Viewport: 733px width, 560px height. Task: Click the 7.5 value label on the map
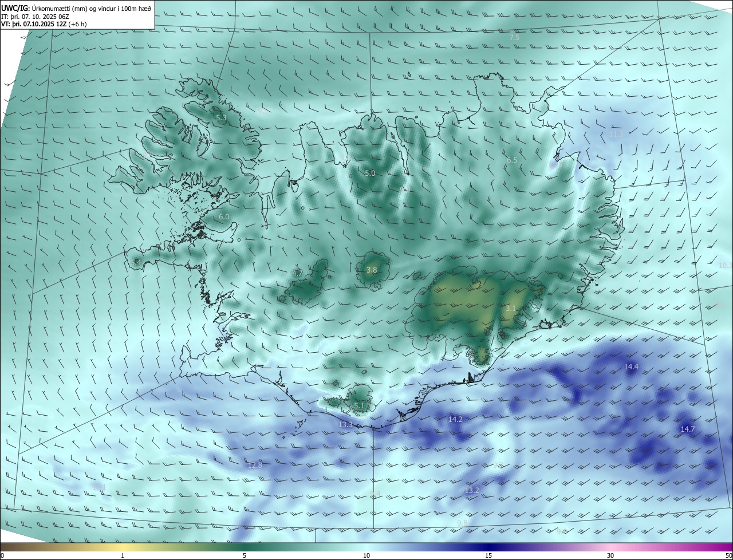pos(514,37)
